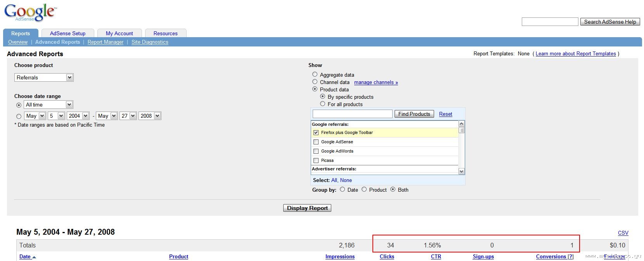This screenshot has height=261, width=644.
Task: Click the product list scroll up arrow
Action: 462,124
